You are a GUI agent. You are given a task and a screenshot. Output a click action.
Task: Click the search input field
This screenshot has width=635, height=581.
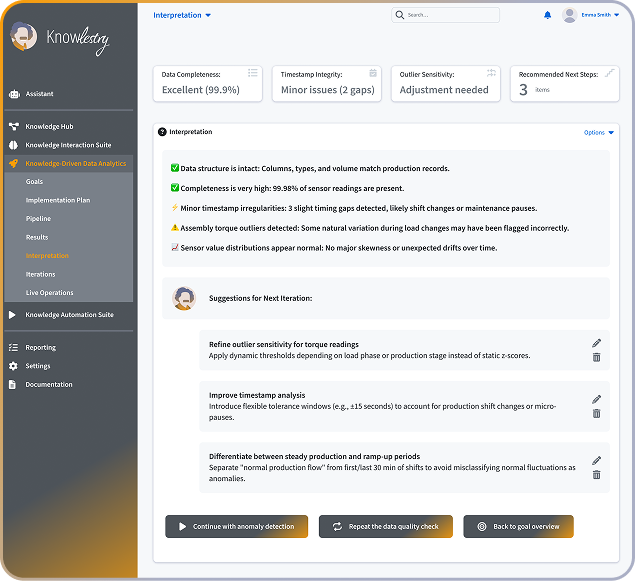point(450,15)
